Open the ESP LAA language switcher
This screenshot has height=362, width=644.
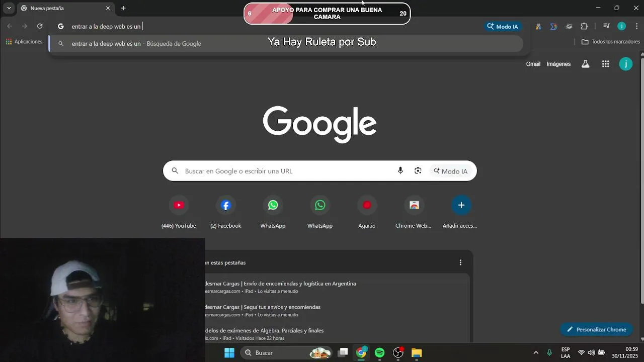tap(566, 353)
